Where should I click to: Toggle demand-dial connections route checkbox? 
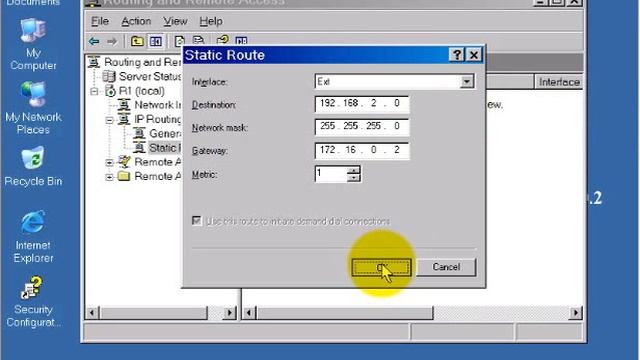[197, 221]
